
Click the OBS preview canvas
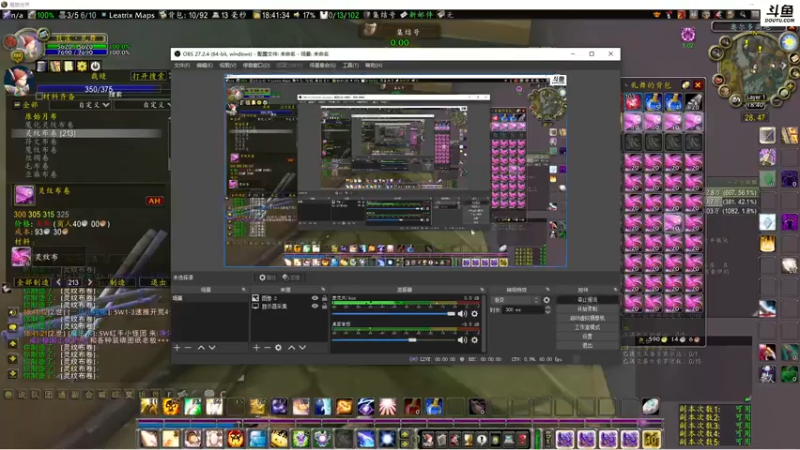click(x=395, y=170)
